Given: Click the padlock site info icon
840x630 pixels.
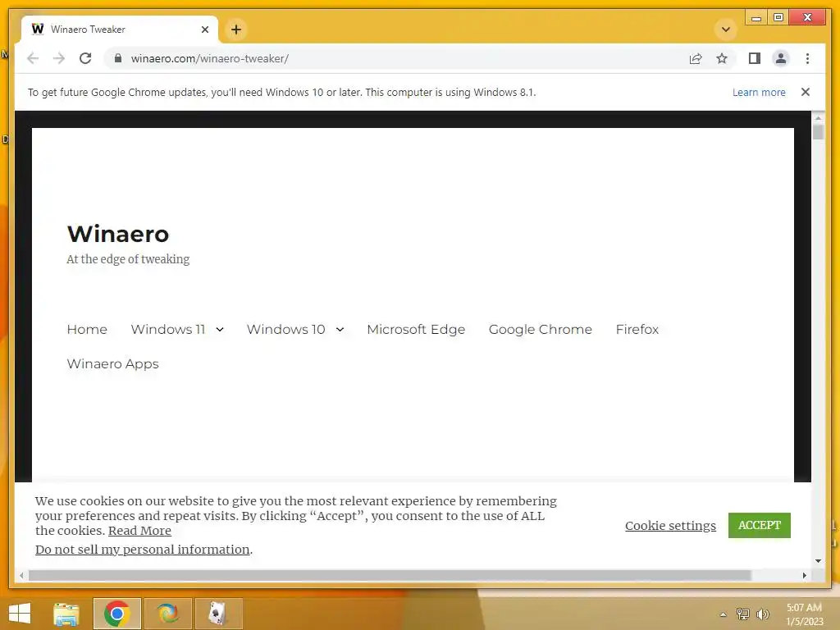Looking at the screenshot, I should pos(118,58).
